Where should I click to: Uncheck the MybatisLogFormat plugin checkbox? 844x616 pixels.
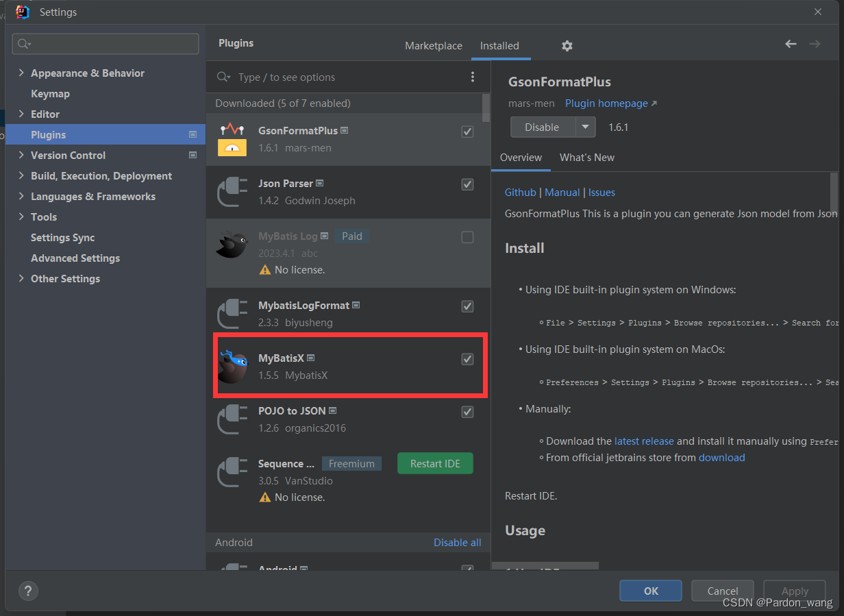point(467,306)
